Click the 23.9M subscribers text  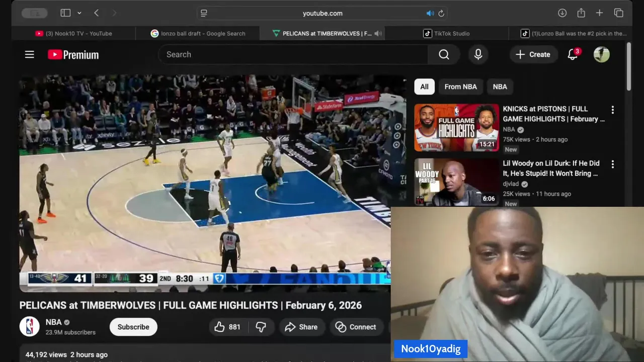click(x=70, y=332)
